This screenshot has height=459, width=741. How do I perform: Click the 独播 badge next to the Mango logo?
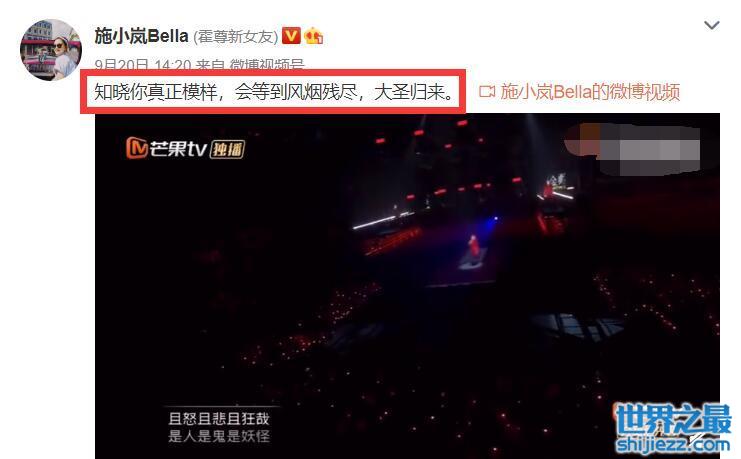pos(227,149)
